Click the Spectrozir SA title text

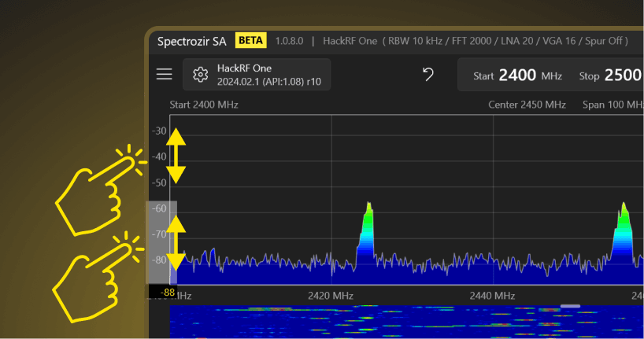[192, 41]
